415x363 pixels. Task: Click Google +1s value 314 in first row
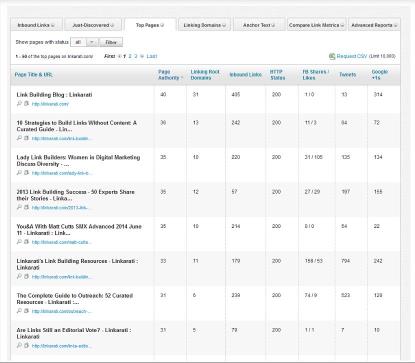click(378, 95)
